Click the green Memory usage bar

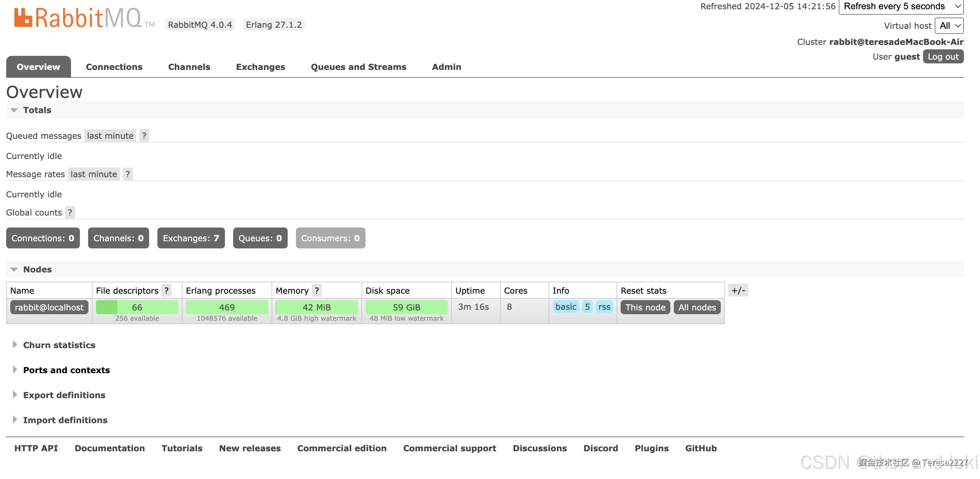(x=316, y=307)
